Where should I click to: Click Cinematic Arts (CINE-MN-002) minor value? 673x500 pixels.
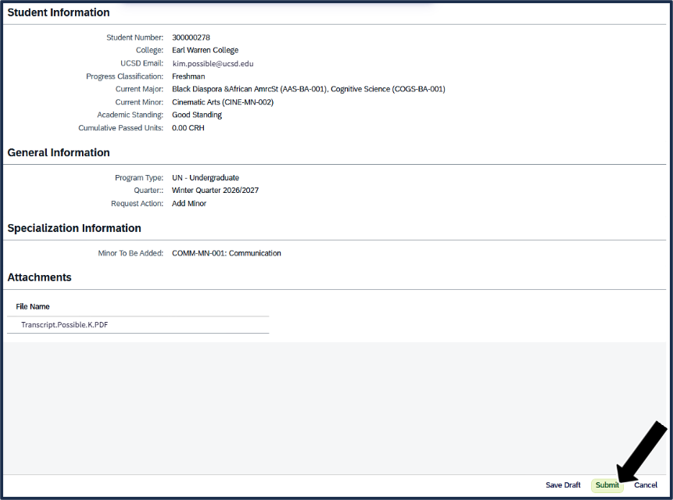tap(223, 102)
